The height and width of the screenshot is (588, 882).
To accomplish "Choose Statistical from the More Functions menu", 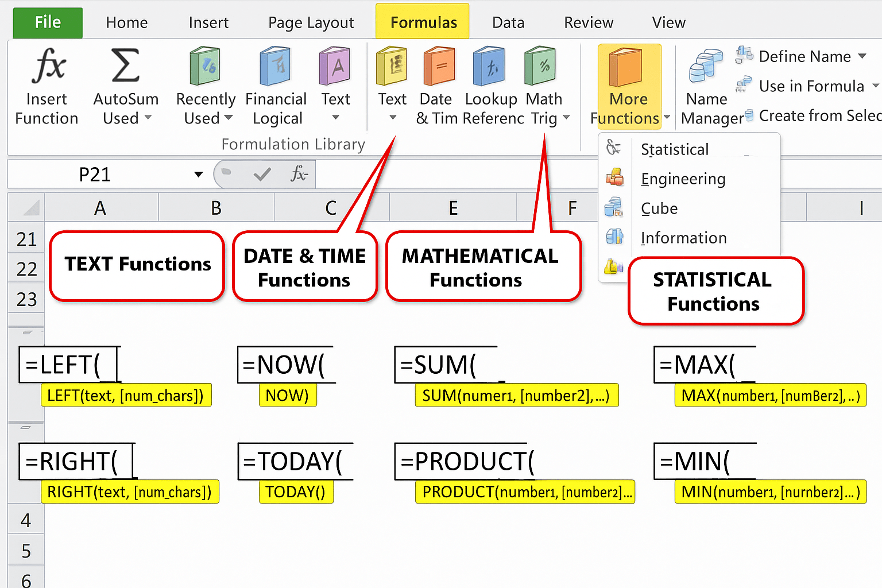I will 674,149.
